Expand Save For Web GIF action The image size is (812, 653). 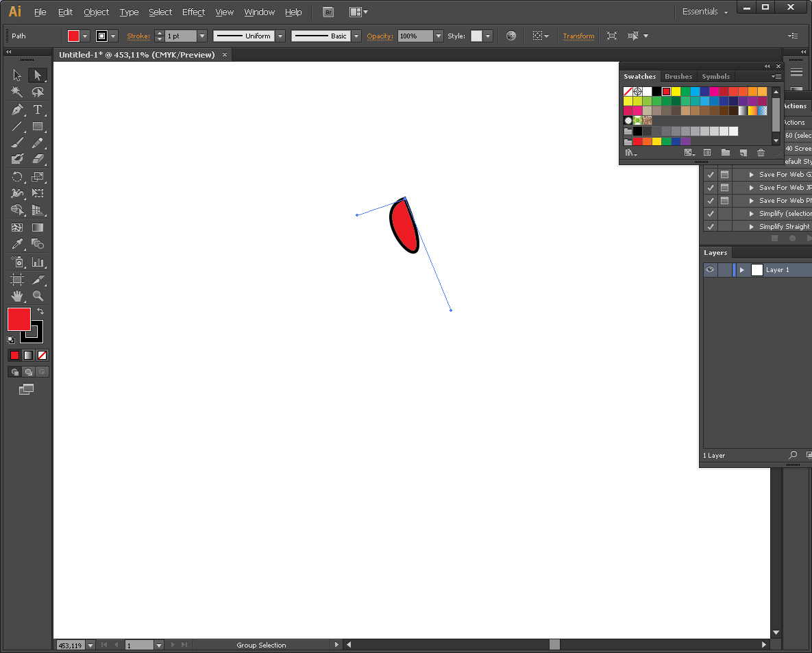[752, 175]
